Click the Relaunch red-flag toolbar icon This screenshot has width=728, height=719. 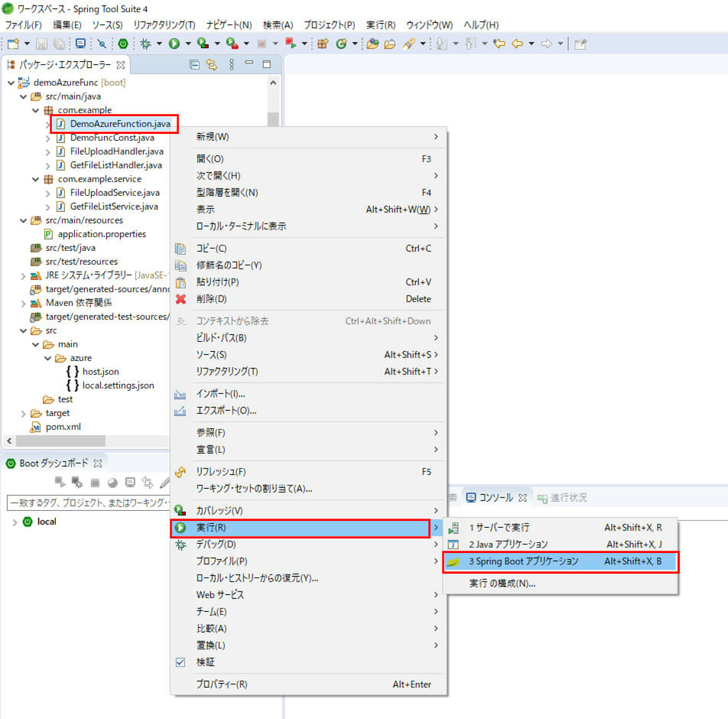[x=291, y=44]
